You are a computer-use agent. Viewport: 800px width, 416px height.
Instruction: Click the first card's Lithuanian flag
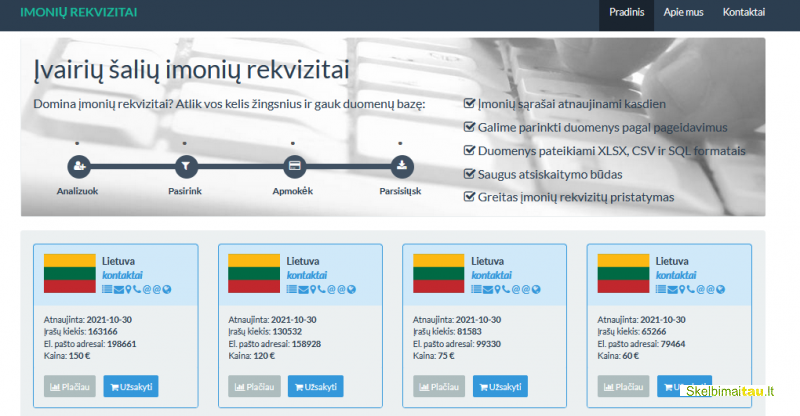coord(69,273)
